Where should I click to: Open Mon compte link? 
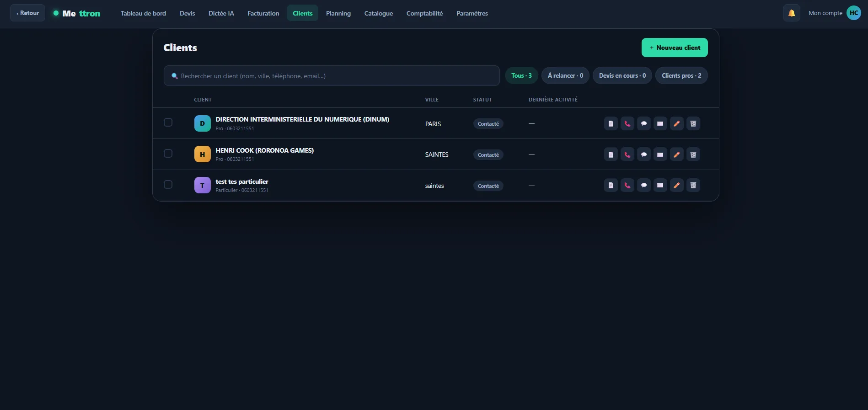click(x=825, y=13)
